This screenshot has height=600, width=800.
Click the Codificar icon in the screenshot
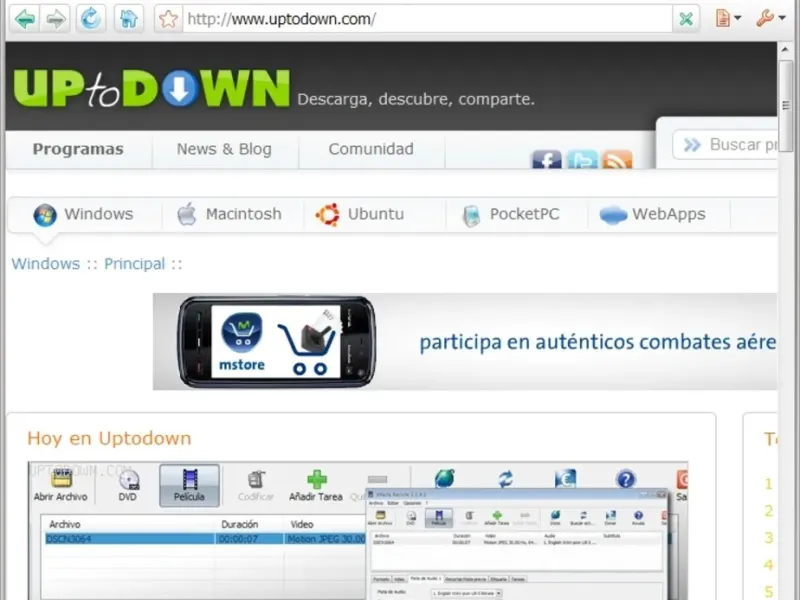pyautogui.click(x=256, y=479)
